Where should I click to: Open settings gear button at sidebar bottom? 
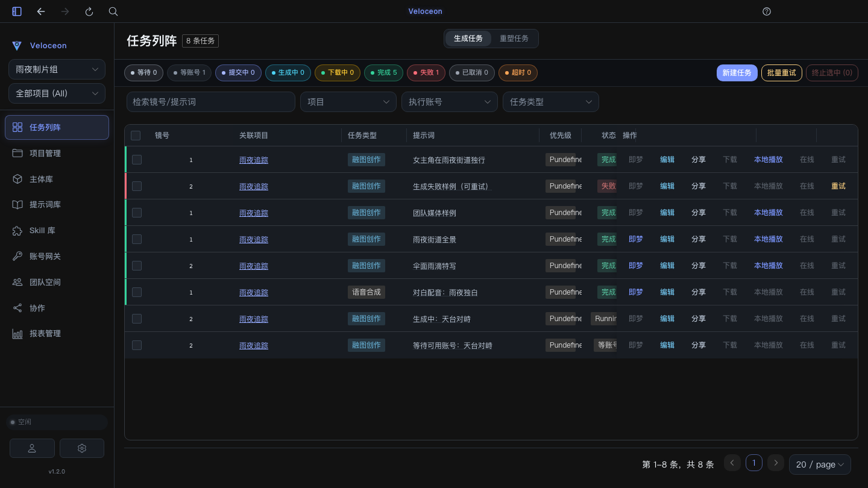click(82, 448)
